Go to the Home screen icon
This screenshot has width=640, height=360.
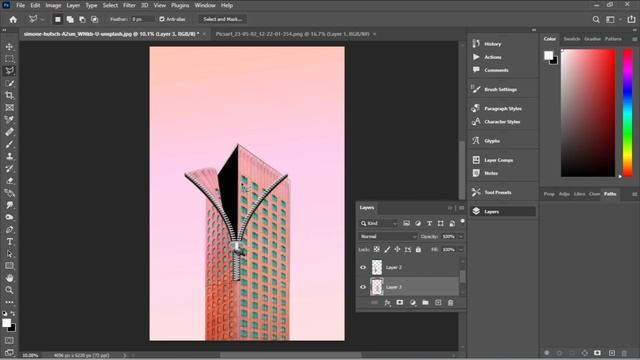pos(13,19)
